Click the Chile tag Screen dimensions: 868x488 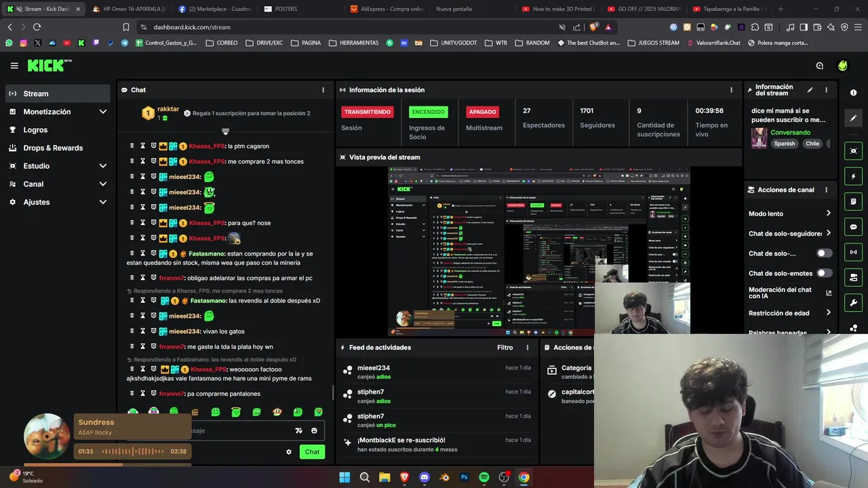tap(812, 144)
